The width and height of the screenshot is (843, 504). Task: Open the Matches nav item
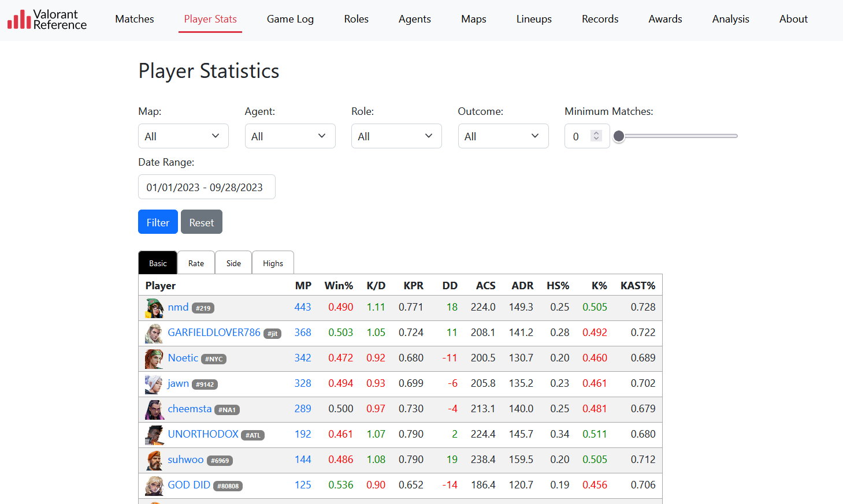(x=135, y=19)
